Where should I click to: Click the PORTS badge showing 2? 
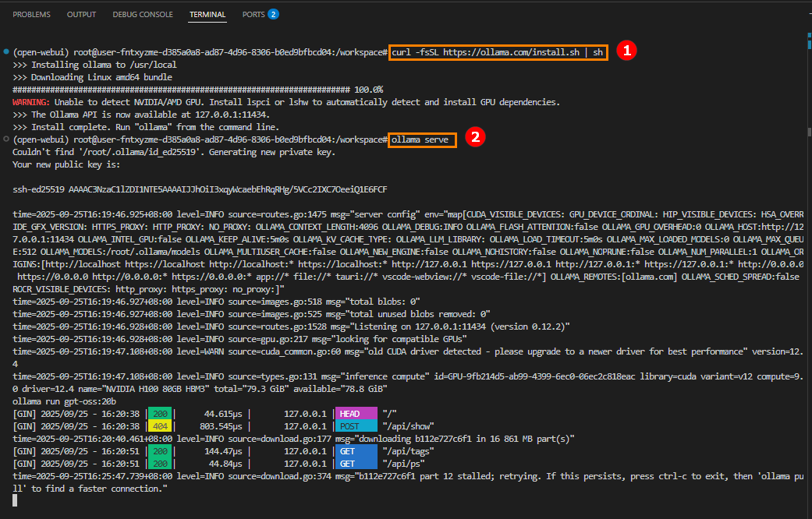point(273,14)
